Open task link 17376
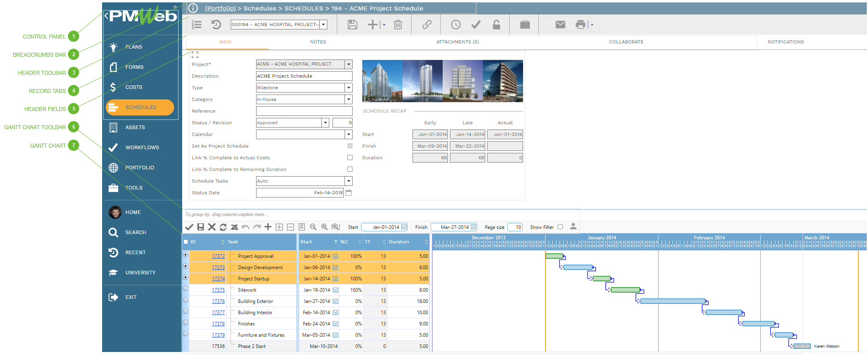This screenshot has height=356, width=868. tap(218, 301)
